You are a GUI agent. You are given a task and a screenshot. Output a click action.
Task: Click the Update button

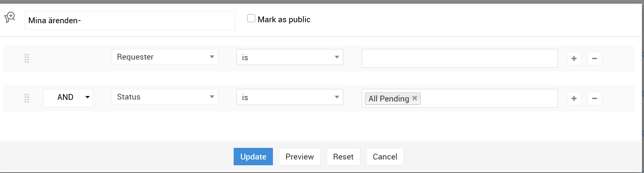(253, 157)
